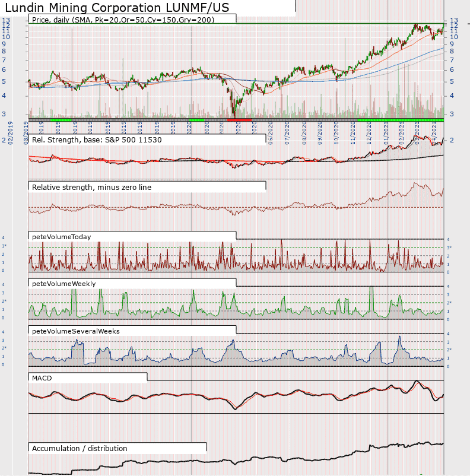This screenshot has height=476, width=470.
Task: Click the 12/2020 date label on the axis
Action: (x=369, y=133)
